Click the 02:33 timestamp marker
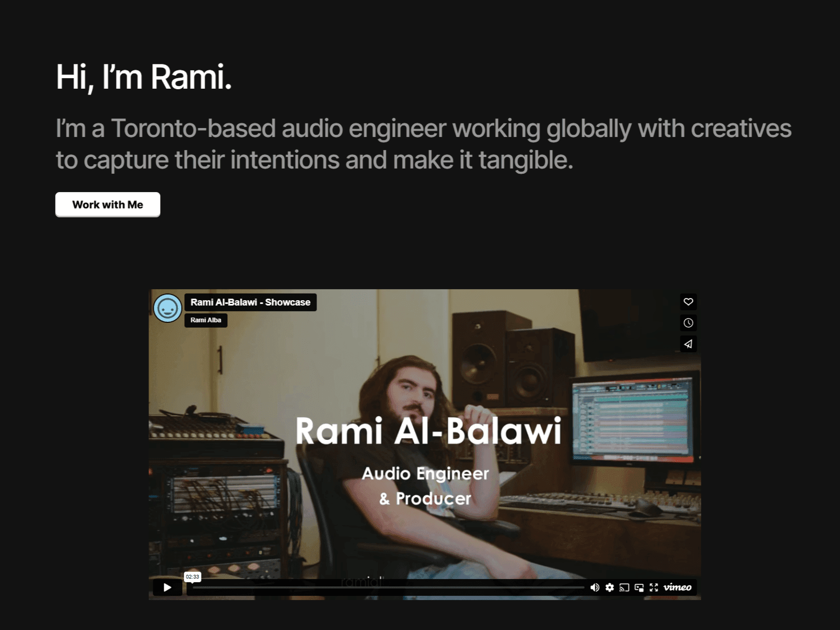The height and width of the screenshot is (630, 840). click(193, 576)
